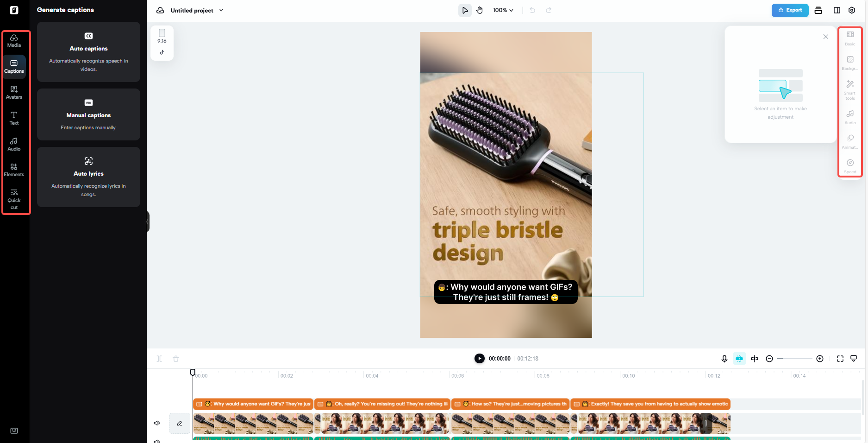Click the CapCut logo home icon
The width and height of the screenshot is (868, 443).
tap(14, 10)
